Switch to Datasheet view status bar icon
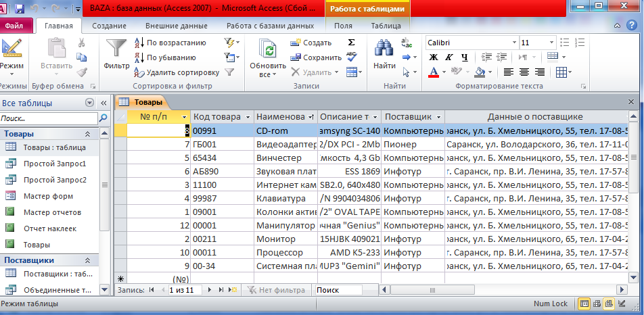This screenshot has width=644, height=315. point(584,304)
